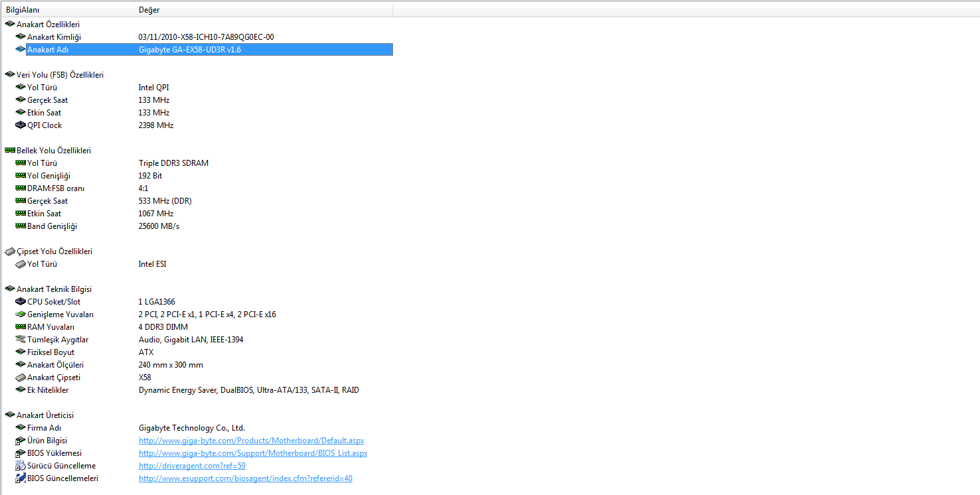Select the value 2398 MHz
Image resolution: width=980 pixels, height=495 pixels.
coord(156,125)
